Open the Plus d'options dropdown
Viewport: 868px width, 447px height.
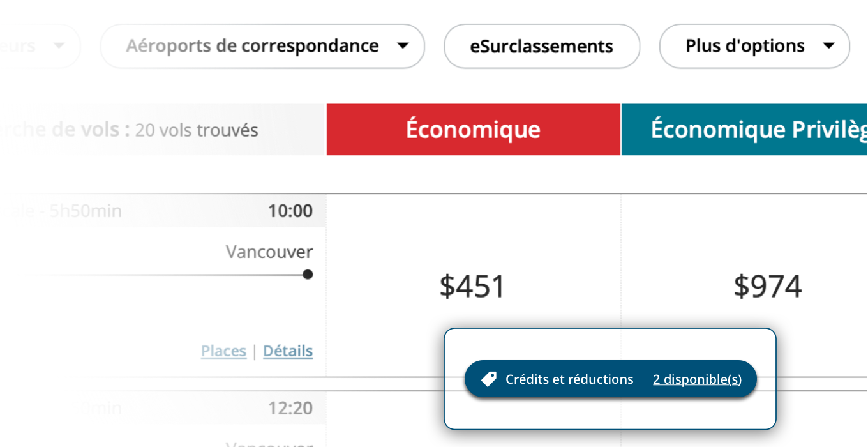(x=753, y=46)
